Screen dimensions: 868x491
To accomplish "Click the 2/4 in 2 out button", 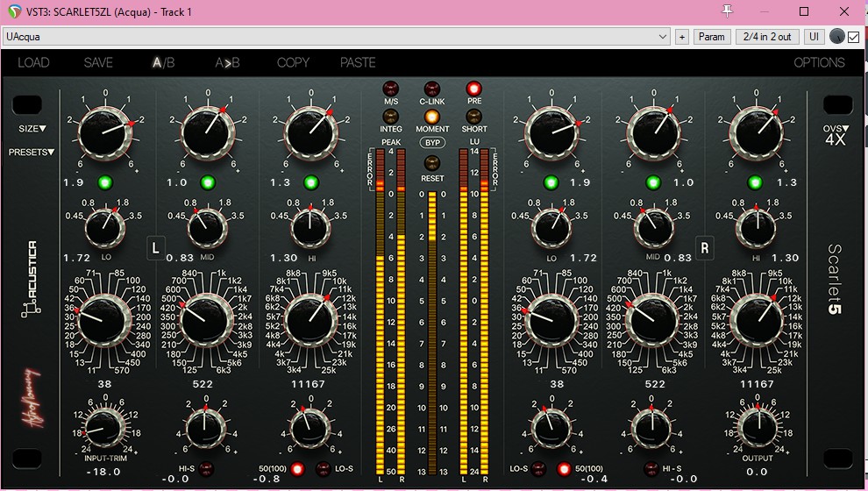I will pos(767,37).
